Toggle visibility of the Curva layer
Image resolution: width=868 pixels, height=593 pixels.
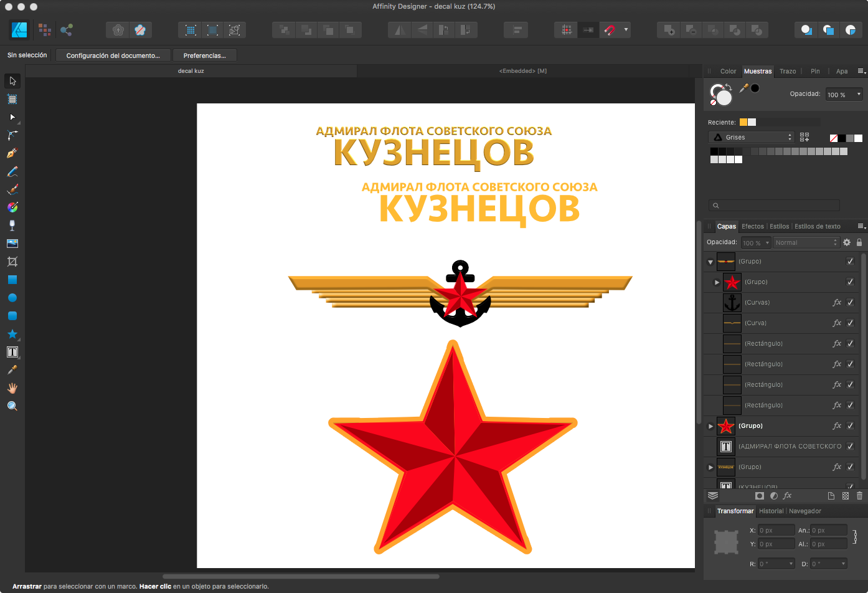(x=850, y=323)
